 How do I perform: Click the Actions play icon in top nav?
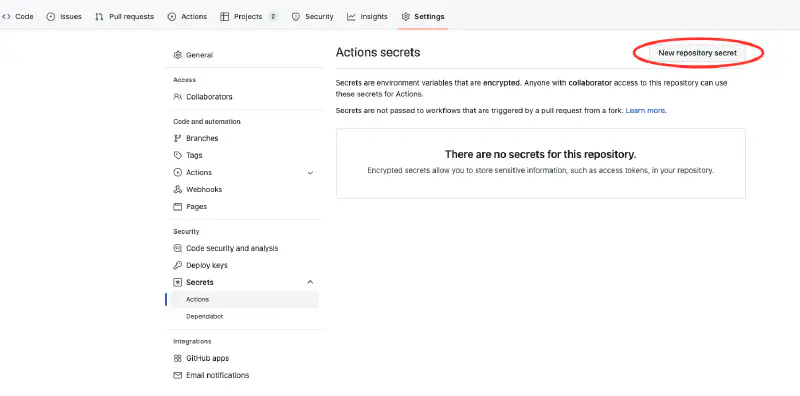tap(171, 16)
